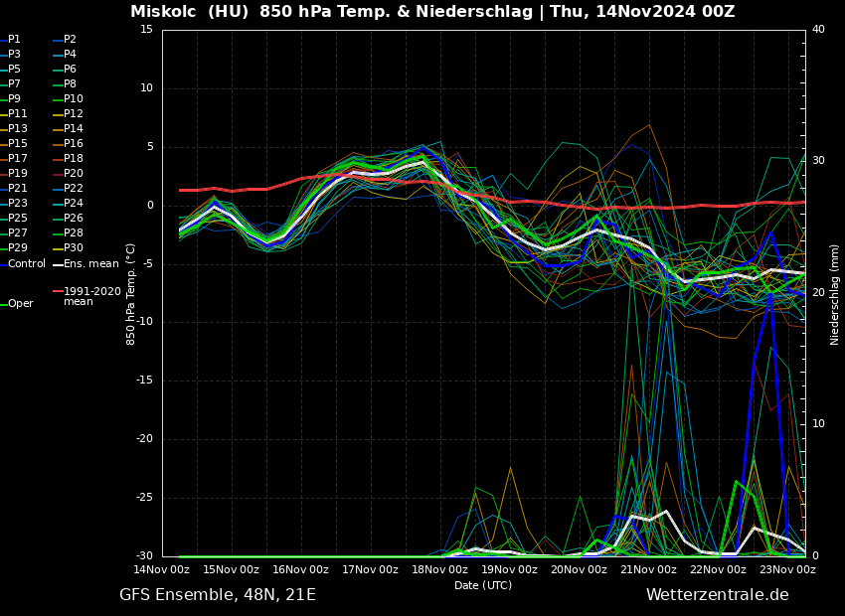The image size is (845, 616).
Task: Click the P1 legend entry
Action: click(14, 40)
